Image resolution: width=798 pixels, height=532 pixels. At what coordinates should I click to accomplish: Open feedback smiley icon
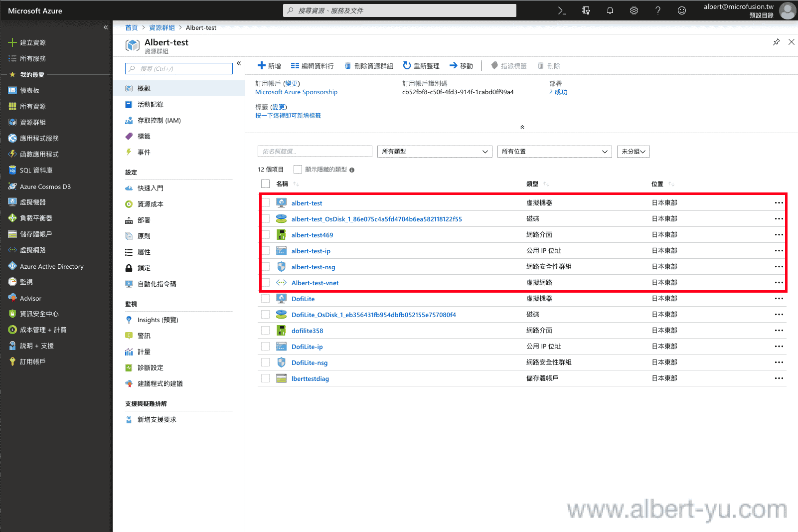point(682,10)
